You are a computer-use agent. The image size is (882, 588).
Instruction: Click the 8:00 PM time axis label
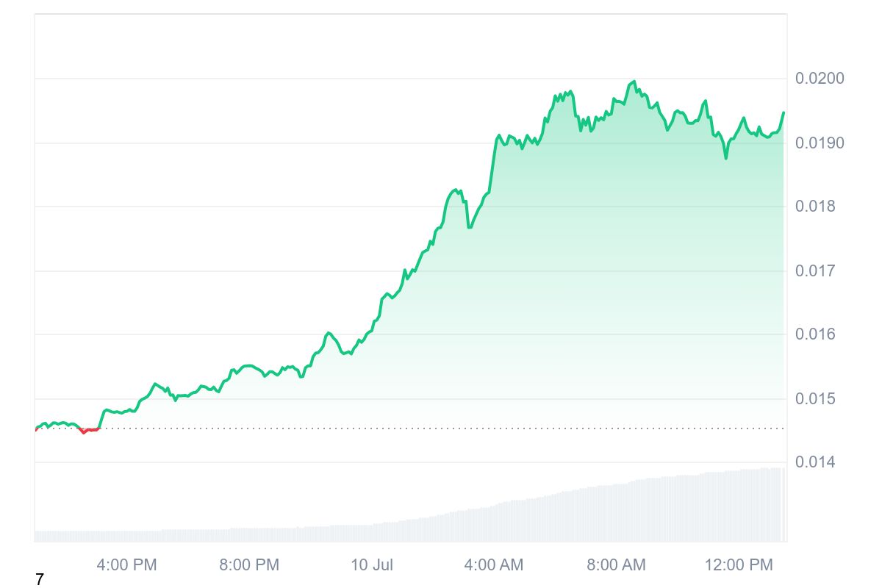(x=249, y=565)
